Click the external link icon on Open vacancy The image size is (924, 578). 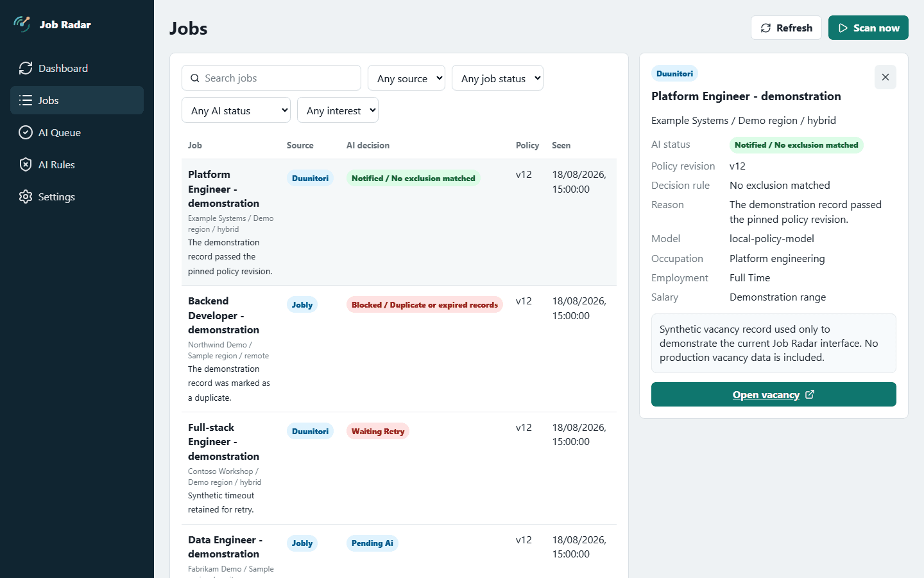pyautogui.click(x=810, y=394)
